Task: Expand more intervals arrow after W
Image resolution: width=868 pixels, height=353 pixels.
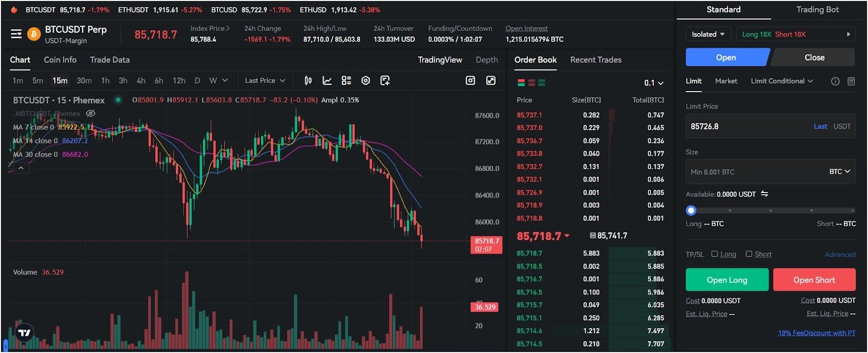Action: click(x=225, y=80)
